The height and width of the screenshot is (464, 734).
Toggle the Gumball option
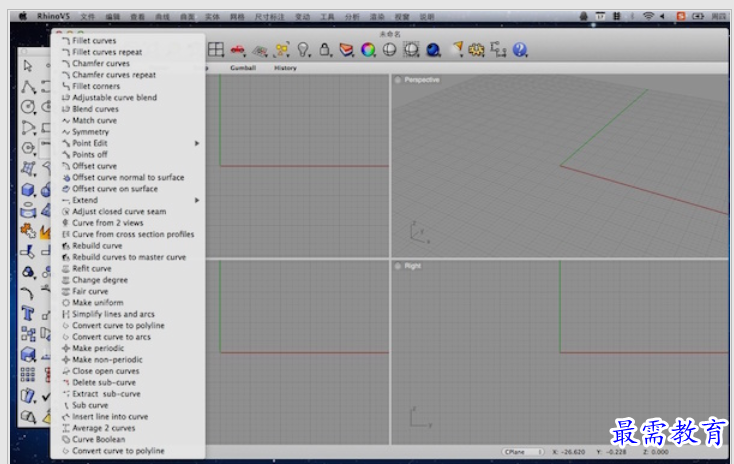click(x=243, y=68)
